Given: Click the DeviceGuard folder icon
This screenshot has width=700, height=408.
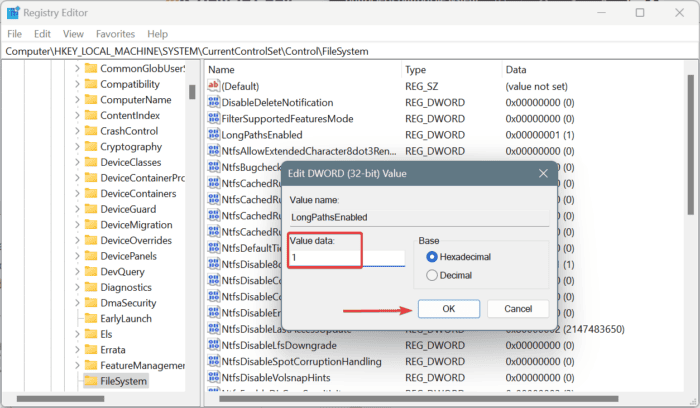Looking at the screenshot, I should pos(91,209).
